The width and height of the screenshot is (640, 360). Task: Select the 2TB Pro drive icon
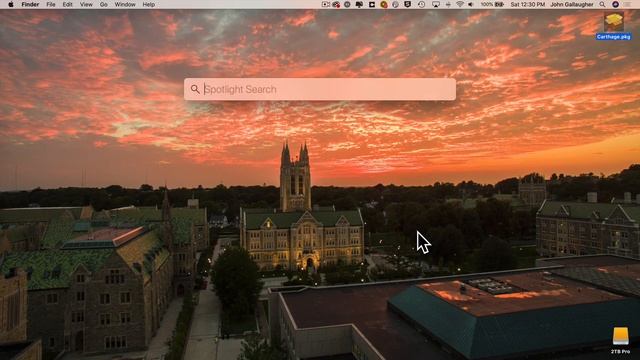pos(620,340)
